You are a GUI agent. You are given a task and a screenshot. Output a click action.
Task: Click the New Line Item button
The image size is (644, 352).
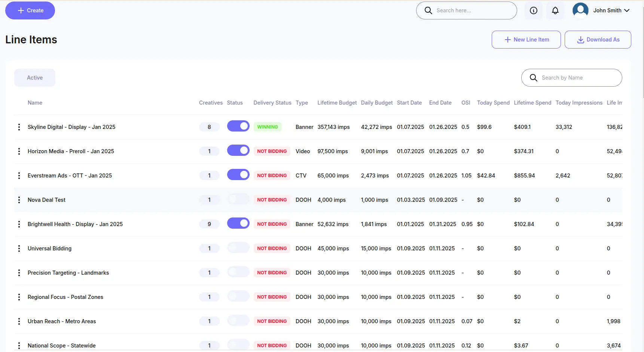tap(526, 39)
